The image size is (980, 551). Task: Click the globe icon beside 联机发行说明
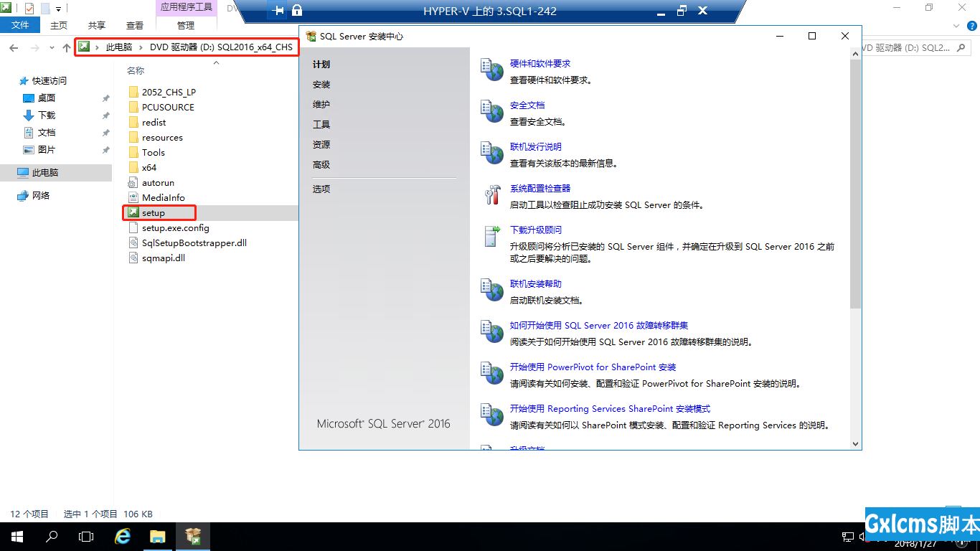[x=491, y=153]
